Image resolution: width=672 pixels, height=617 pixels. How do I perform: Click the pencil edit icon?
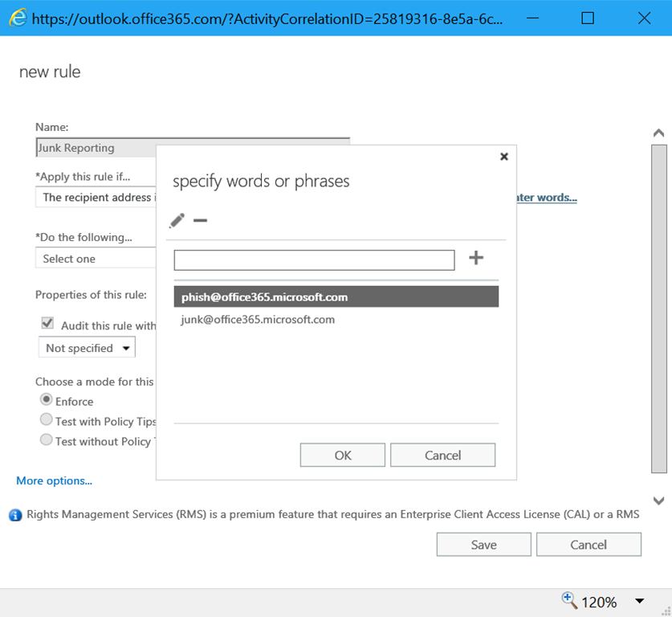point(177,220)
